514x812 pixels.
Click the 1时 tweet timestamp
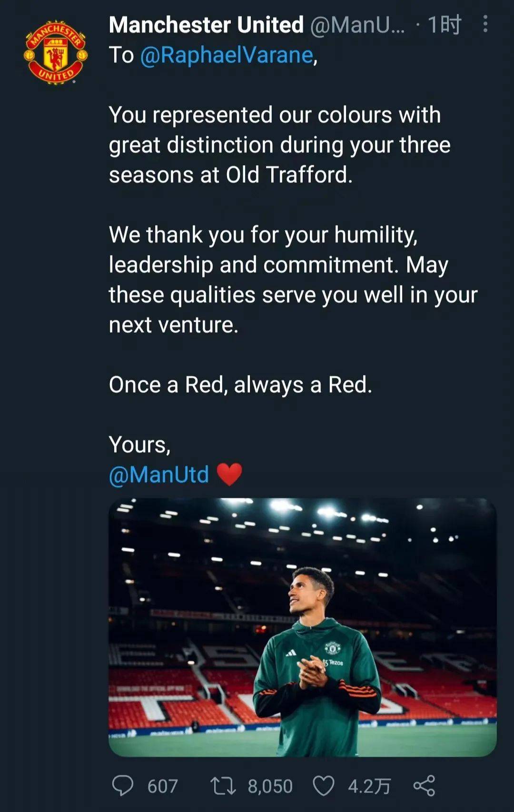[x=444, y=25]
